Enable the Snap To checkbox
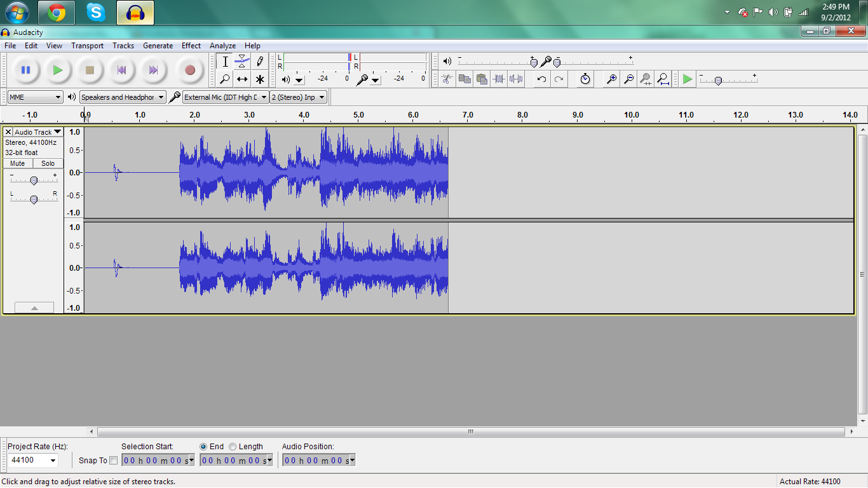The image size is (868, 488). coord(114,460)
